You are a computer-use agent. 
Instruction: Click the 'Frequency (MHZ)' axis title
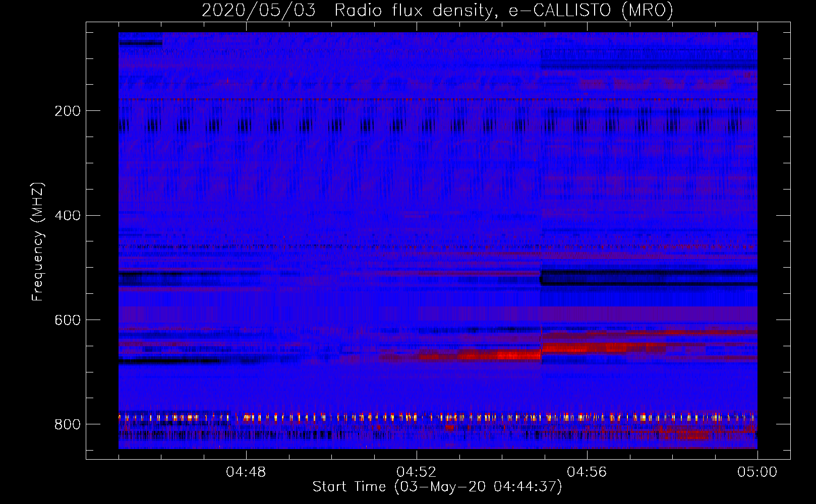tap(38, 241)
